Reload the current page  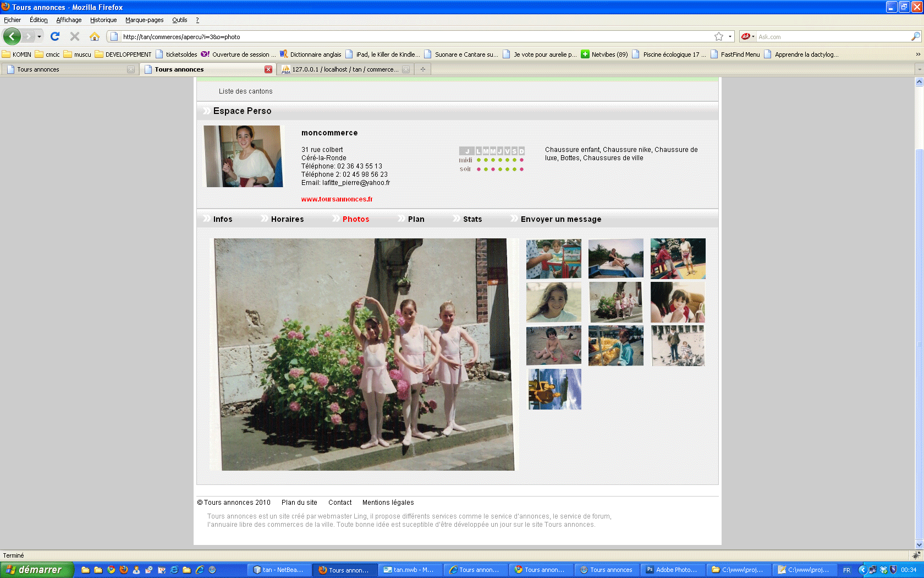pyautogui.click(x=55, y=36)
